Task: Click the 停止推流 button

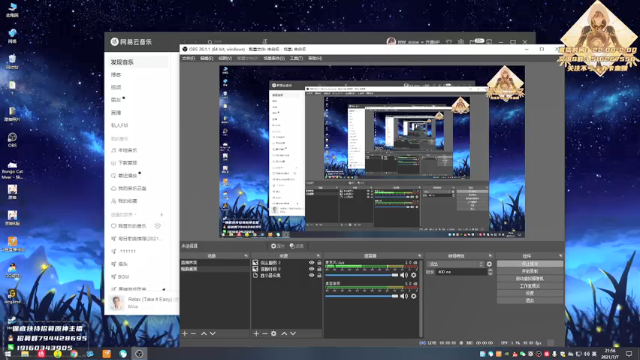Action: pyautogui.click(x=530, y=264)
